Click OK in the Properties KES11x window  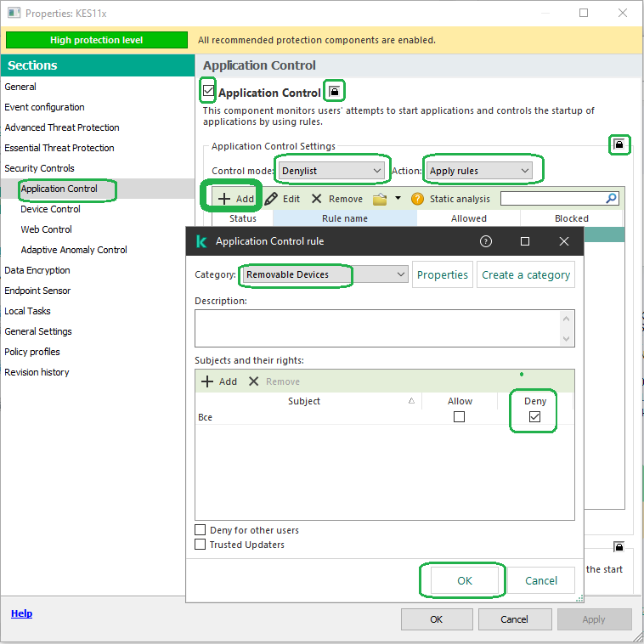(437, 619)
